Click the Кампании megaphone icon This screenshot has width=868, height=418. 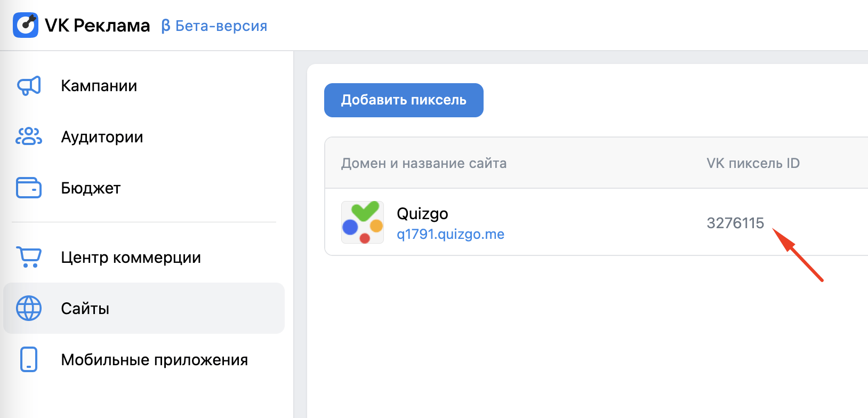click(29, 86)
